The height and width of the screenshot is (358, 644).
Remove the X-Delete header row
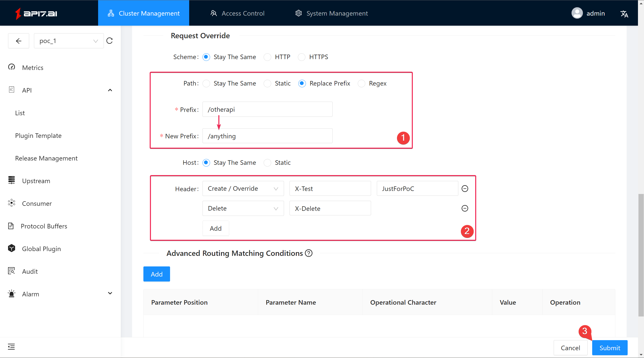[x=465, y=208]
